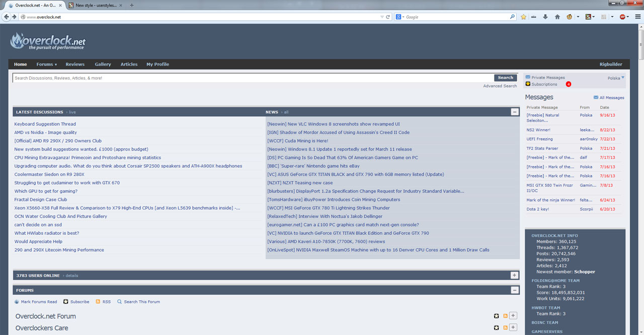Expand the Overclockers Care category

(x=513, y=327)
